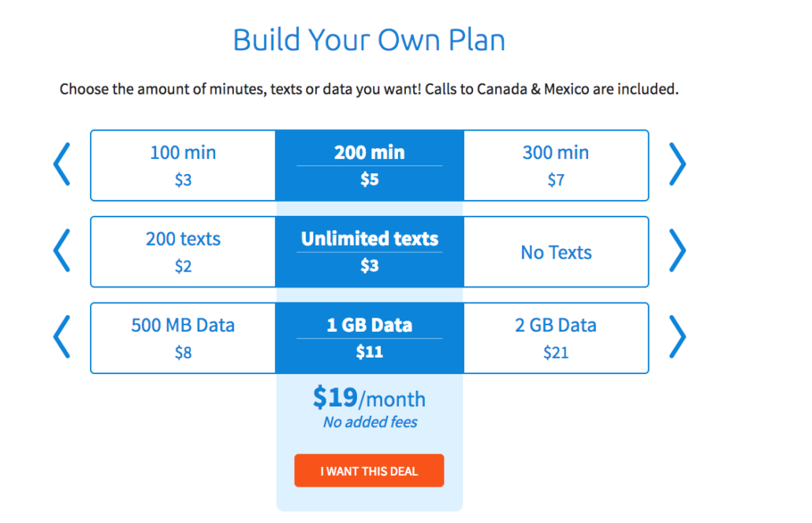Choose the 500 MB Data option
The image size is (812, 523).
(x=183, y=337)
